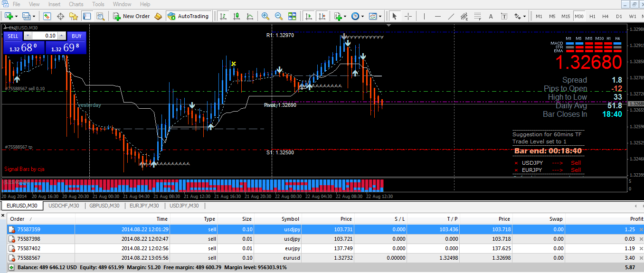Draw a vertical line
Image resolution: width=644 pixels, height=273 pixels.
425,16
